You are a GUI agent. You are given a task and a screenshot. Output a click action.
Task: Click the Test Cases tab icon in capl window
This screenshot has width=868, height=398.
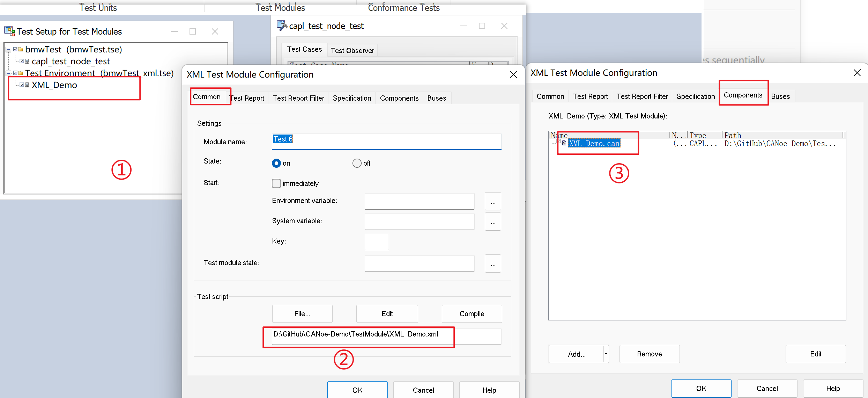[305, 50]
